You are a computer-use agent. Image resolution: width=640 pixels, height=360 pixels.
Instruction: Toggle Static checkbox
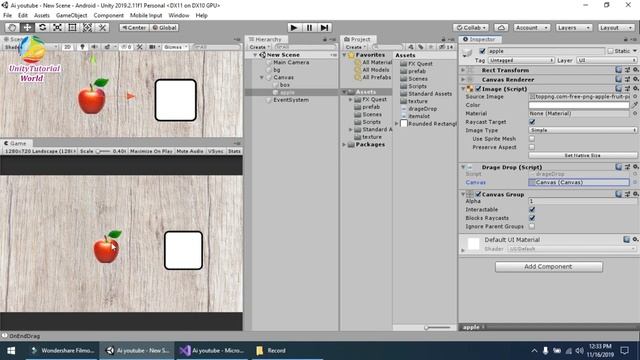(611, 51)
